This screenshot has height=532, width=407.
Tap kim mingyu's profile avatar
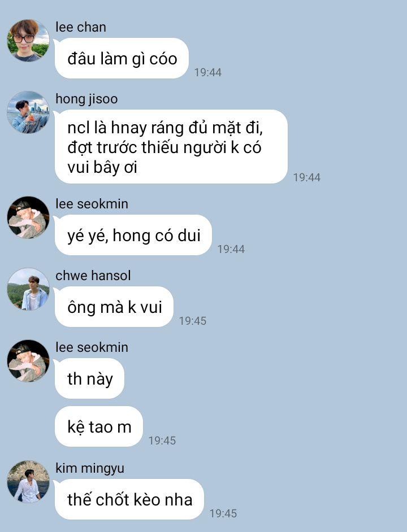pyautogui.click(x=28, y=481)
